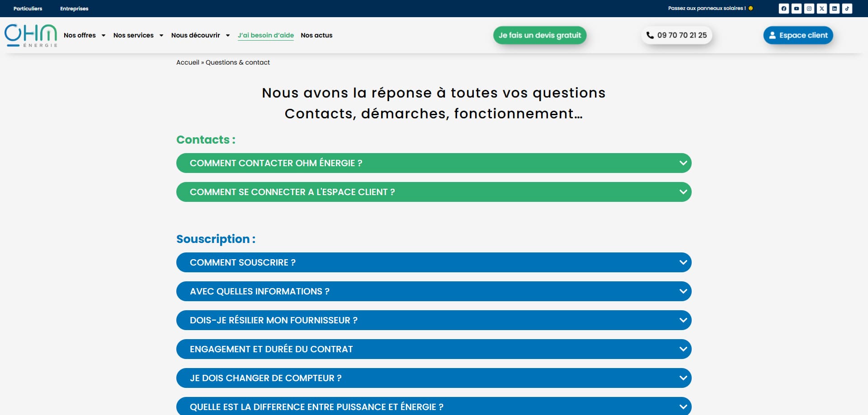Expand 'Je dois changer de compteur ?'
868x415 pixels.
click(x=434, y=378)
